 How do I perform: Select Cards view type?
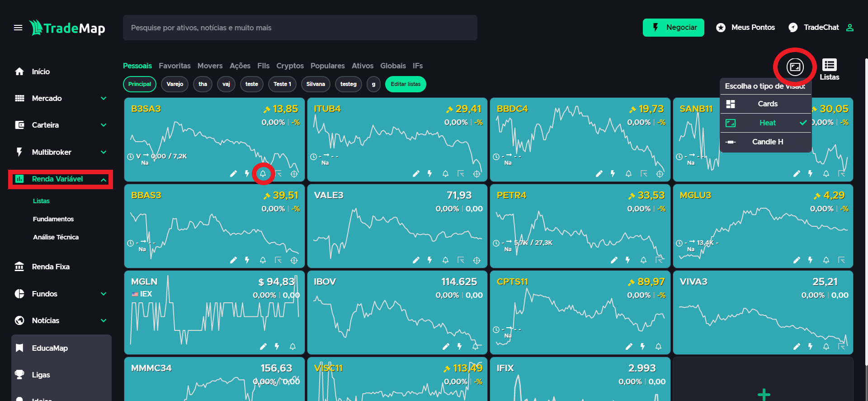tap(766, 104)
